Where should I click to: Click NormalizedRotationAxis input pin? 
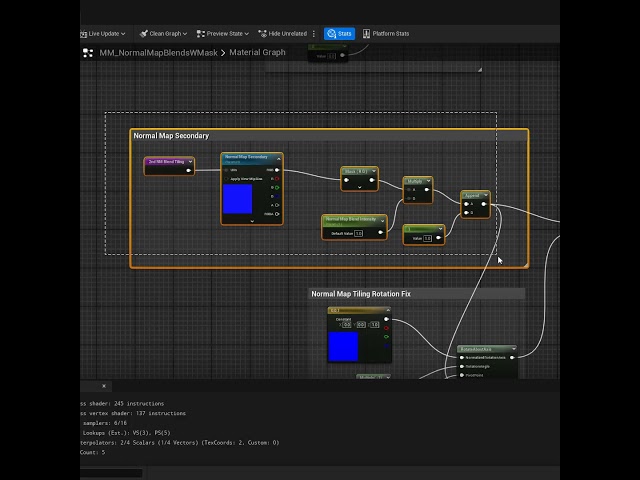462,358
